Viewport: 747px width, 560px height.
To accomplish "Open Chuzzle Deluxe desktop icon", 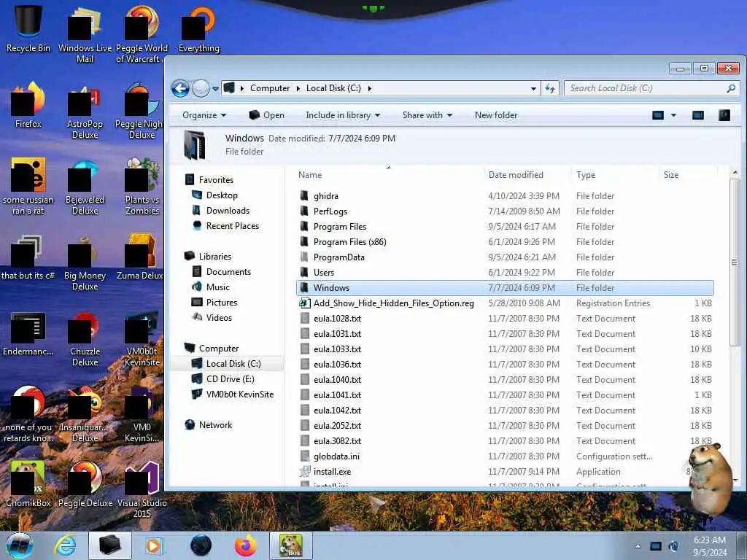I will pyautogui.click(x=85, y=338).
